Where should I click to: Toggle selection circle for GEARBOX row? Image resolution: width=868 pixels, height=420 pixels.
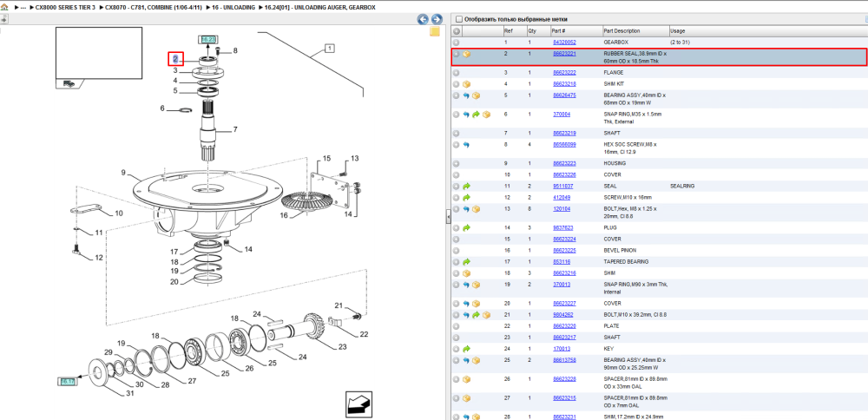tap(457, 43)
